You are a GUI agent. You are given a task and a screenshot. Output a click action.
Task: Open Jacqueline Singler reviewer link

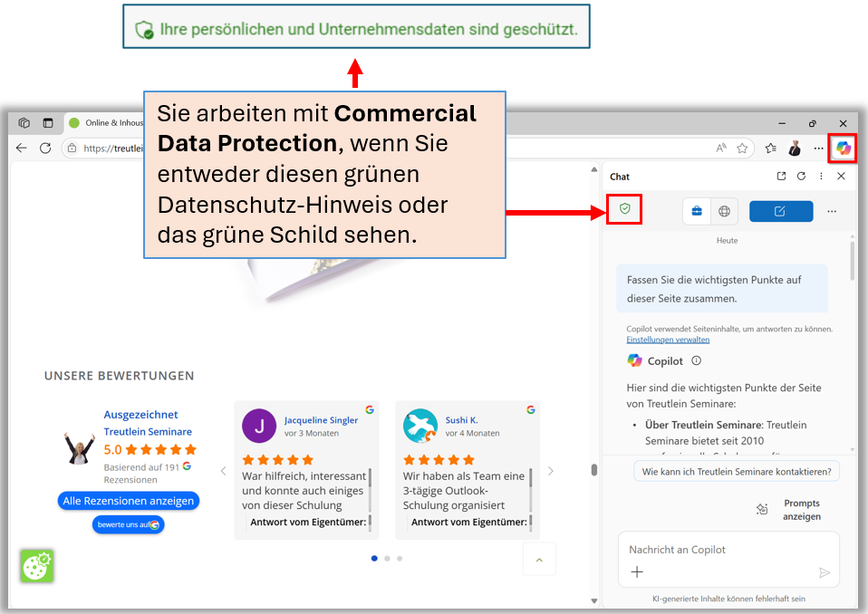(x=321, y=420)
